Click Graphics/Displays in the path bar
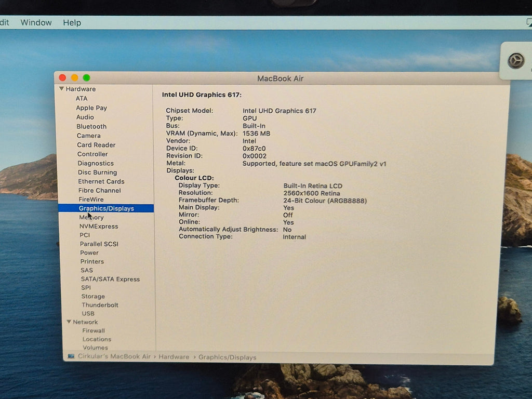532x399 pixels. [228, 357]
